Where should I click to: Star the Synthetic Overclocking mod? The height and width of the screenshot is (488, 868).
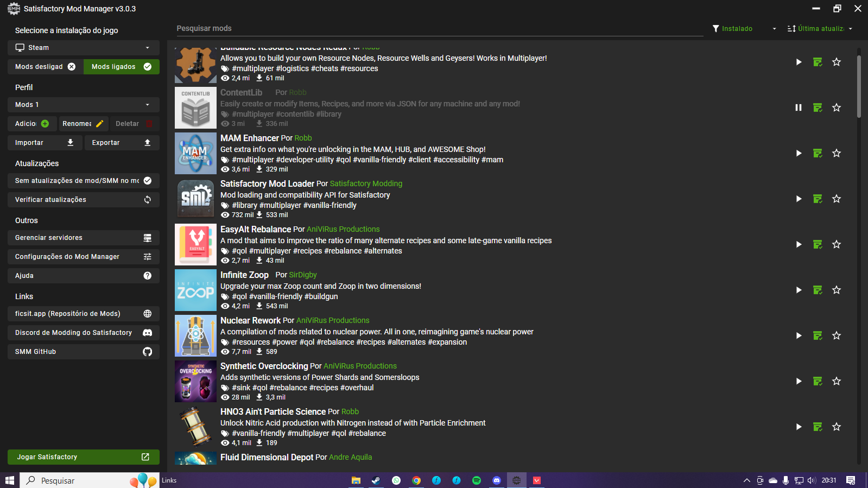[837, 381]
